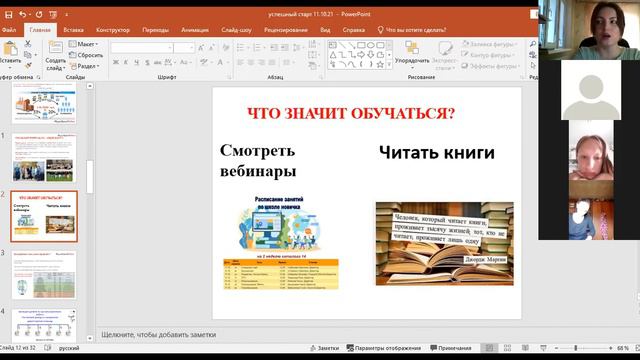640x360 pixels.
Task: Activate the Format Painter brush
Action: pos(28,65)
